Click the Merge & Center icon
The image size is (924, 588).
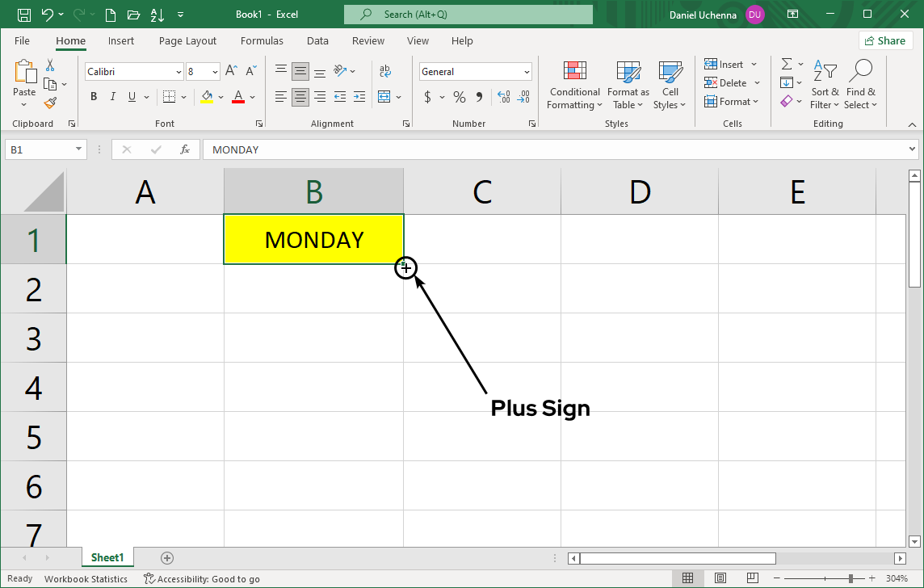click(384, 97)
